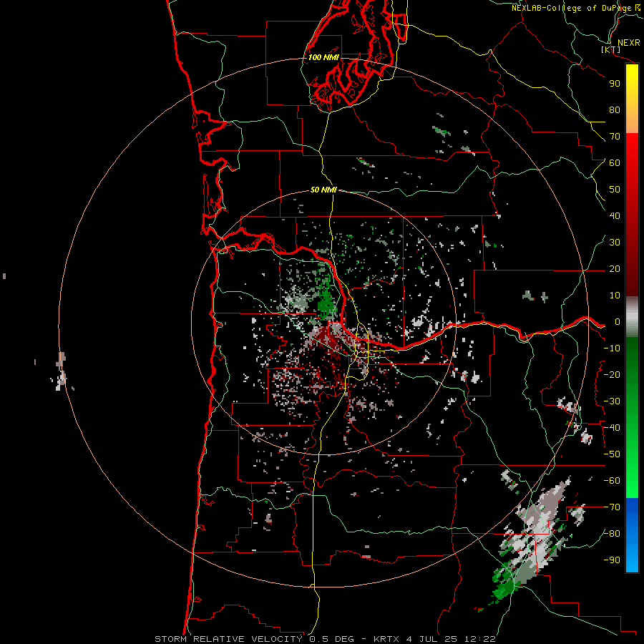644x644 pixels.
Task: Click the "-20" scale value
Action: 612,374
